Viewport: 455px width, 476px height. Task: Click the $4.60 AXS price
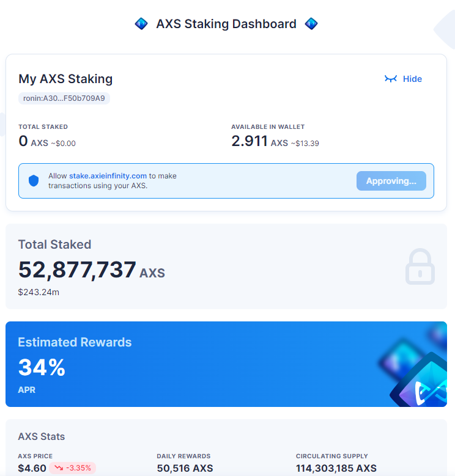(x=32, y=468)
